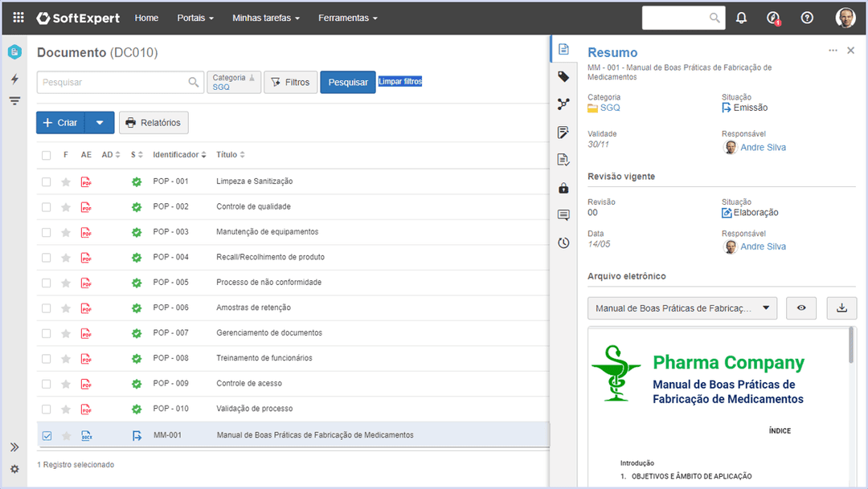Open the Document component hexagon icon
Image resolution: width=868 pixels, height=489 pixels.
coord(14,52)
